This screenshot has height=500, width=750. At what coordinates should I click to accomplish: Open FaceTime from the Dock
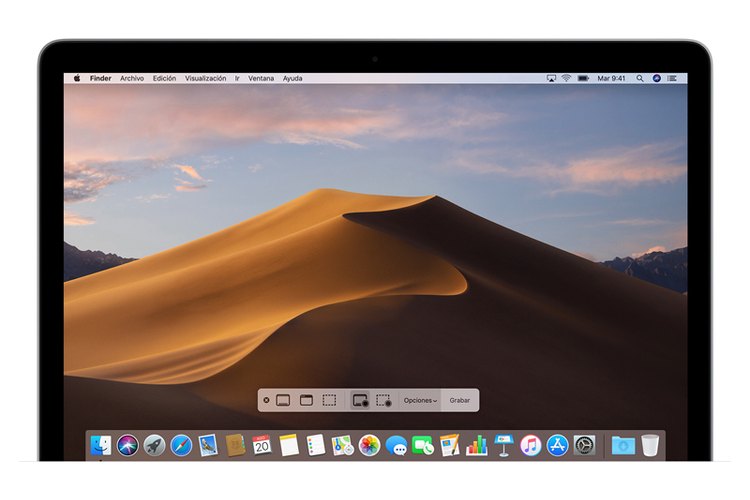(423, 445)
